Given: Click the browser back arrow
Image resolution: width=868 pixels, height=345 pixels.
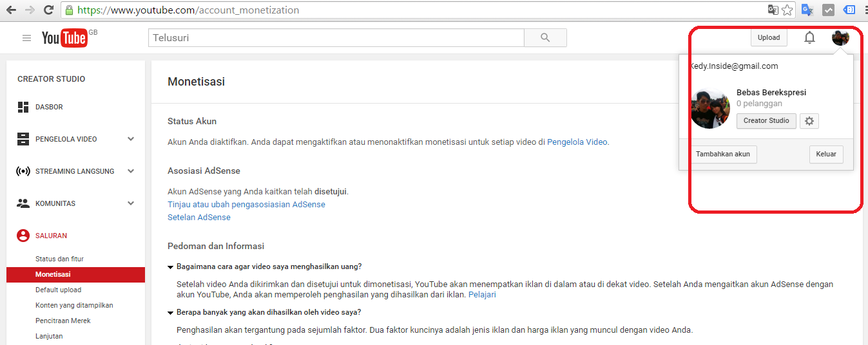Looking at the screenshot, I should point(11,10).
